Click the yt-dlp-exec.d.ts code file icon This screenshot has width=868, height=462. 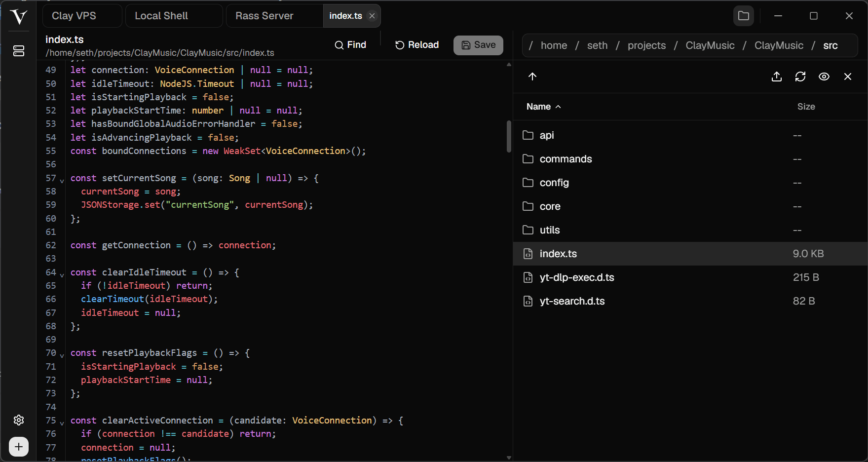pyautogui.click(x=528, y=277)
